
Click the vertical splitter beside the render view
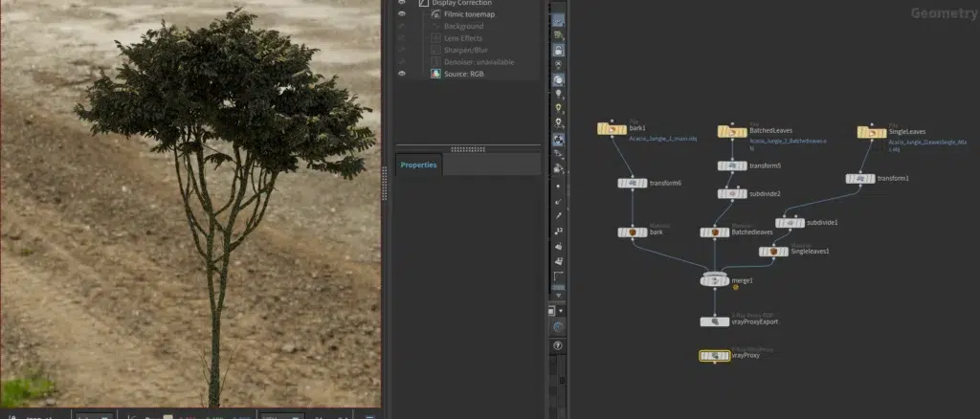pyautogui.click(x=384, y=185)
